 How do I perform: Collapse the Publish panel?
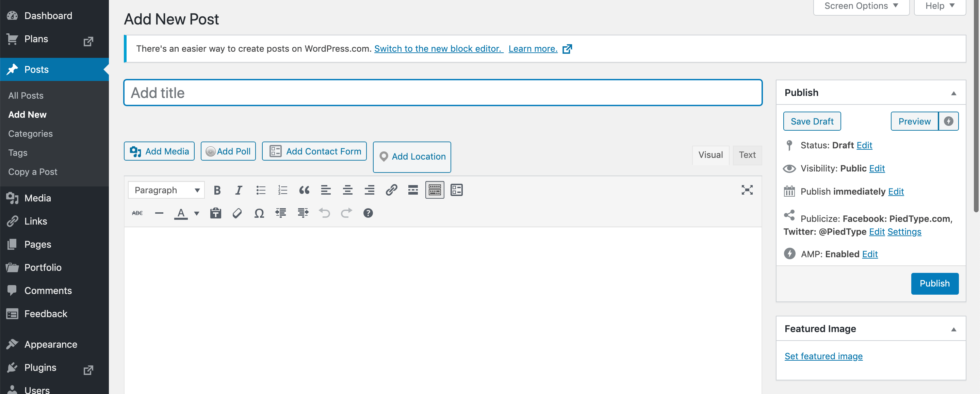(953, 93)
